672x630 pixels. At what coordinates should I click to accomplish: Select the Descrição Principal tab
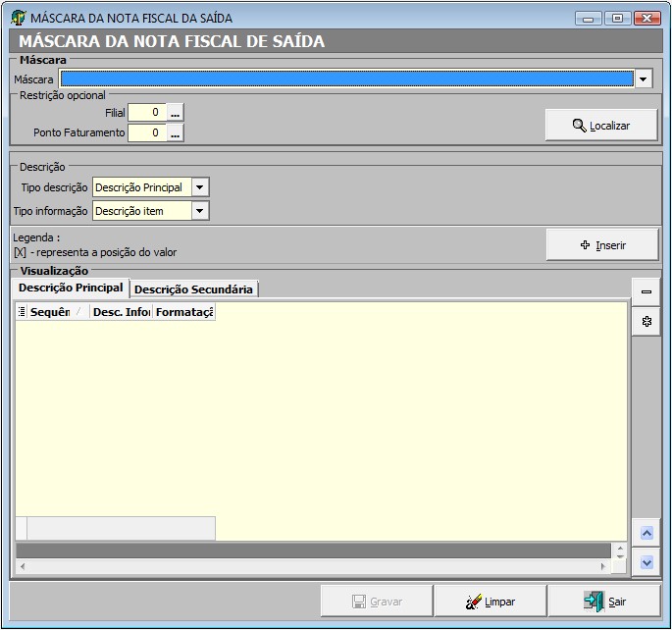[x=71, y=288]
